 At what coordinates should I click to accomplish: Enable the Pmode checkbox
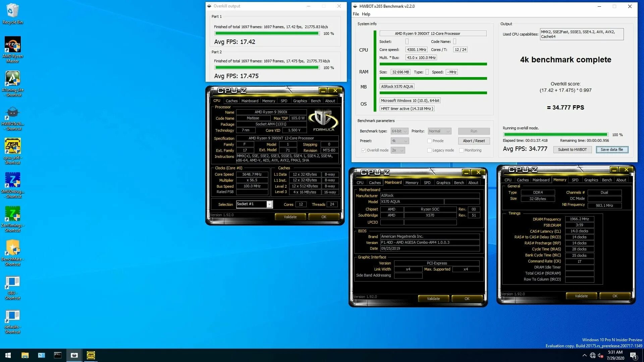pyautogui.click(x=430, y=141)
